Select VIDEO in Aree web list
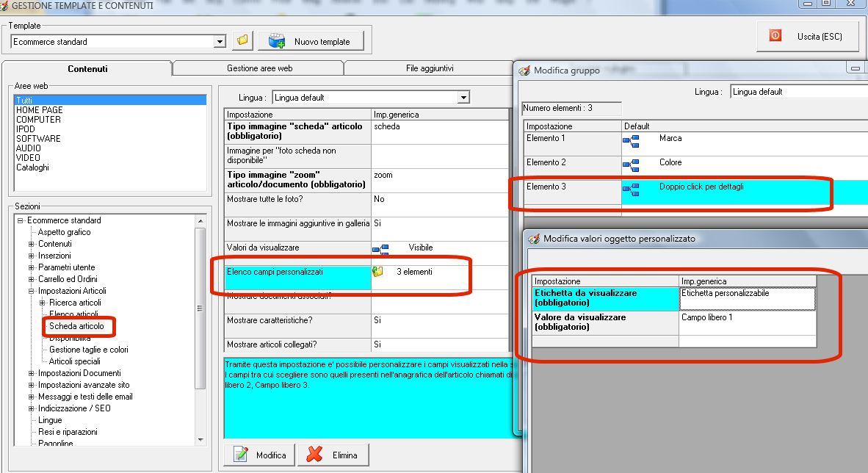 (28, 157)
